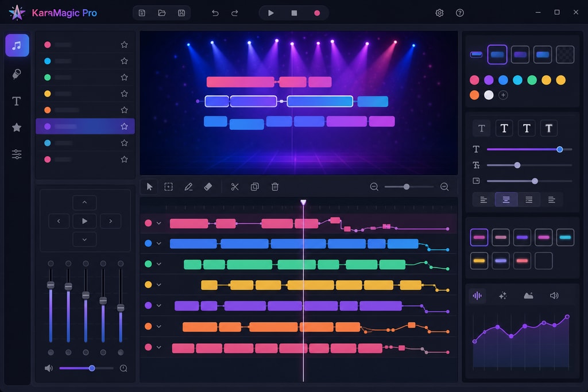Viewport: 588px width, 392px height.
Task: Click the save disk icon
Action: pyautogui.click(x=181, y=13)
